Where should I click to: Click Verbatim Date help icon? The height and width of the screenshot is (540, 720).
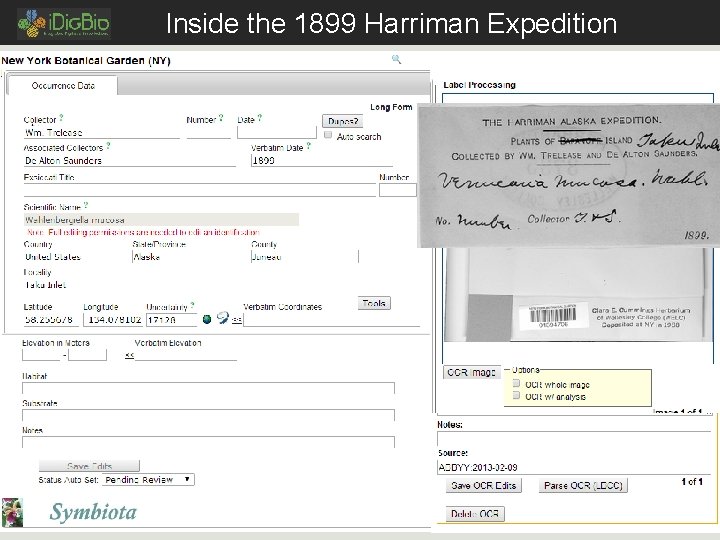click(x=309, y=146)
